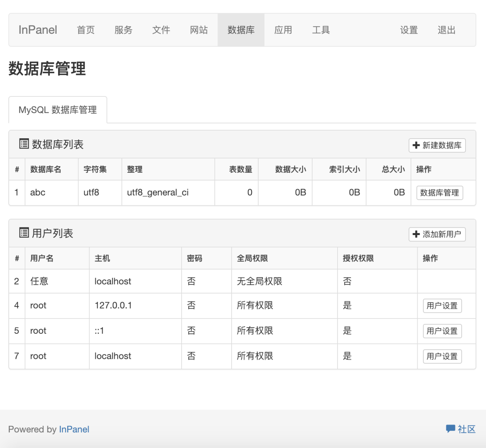This screenshot has height=448, width=486.
Task: Click 退出 to log out
Action: pos(446,30)
